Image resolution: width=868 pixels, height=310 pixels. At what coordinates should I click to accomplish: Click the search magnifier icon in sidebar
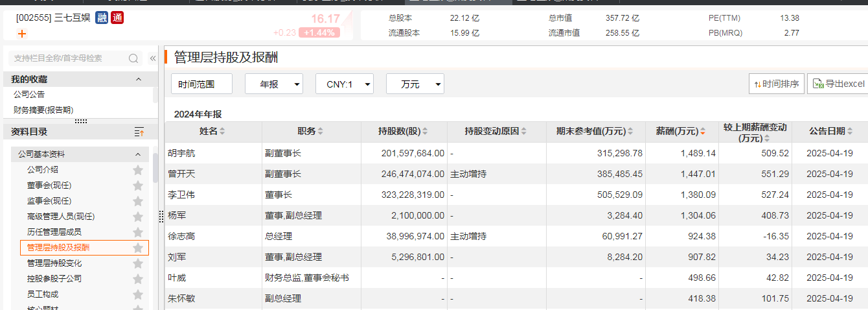pos(133,58)
